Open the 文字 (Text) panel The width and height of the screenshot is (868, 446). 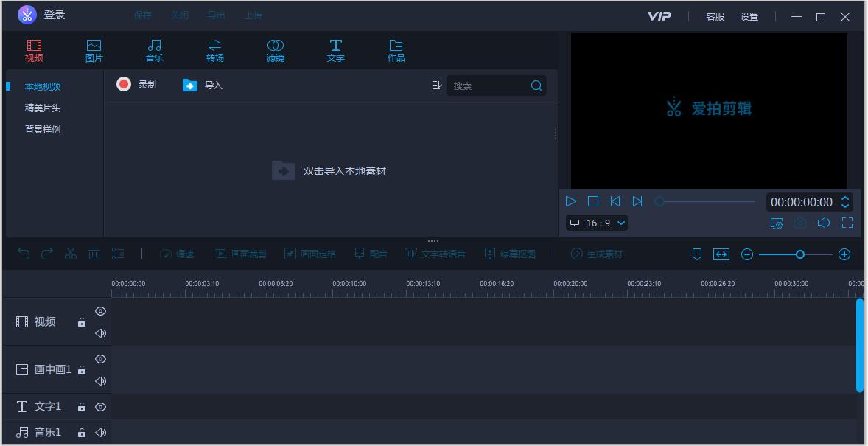pos(335,49)
